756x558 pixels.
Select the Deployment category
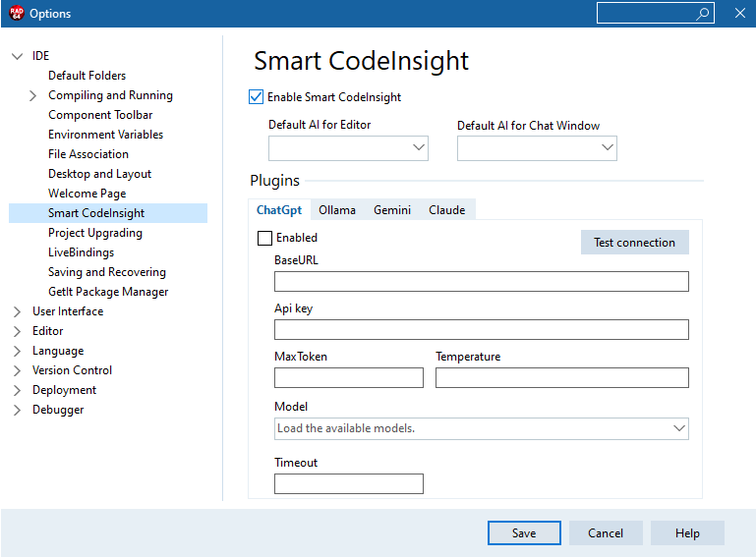(x=64, y=390)
